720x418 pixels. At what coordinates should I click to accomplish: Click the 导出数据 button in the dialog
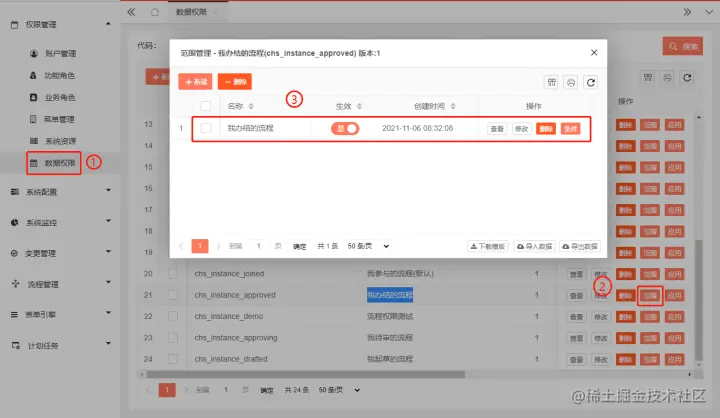[x=580, y=246]
